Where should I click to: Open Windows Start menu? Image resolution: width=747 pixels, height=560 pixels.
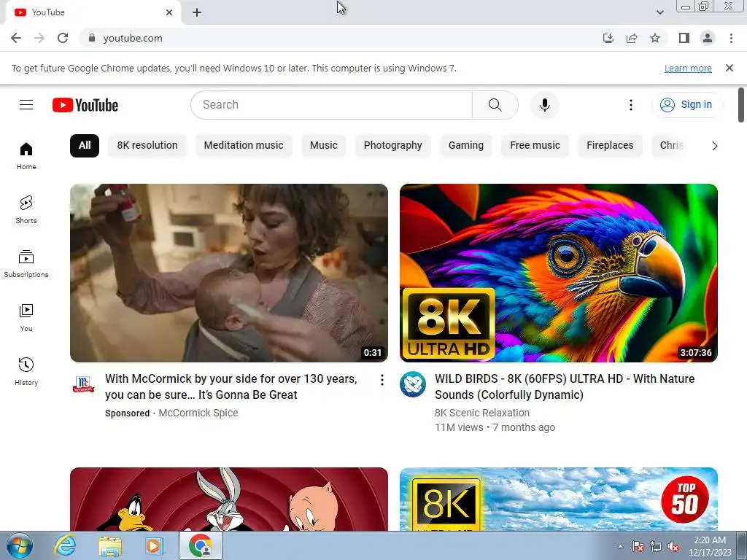click(20, 545)
